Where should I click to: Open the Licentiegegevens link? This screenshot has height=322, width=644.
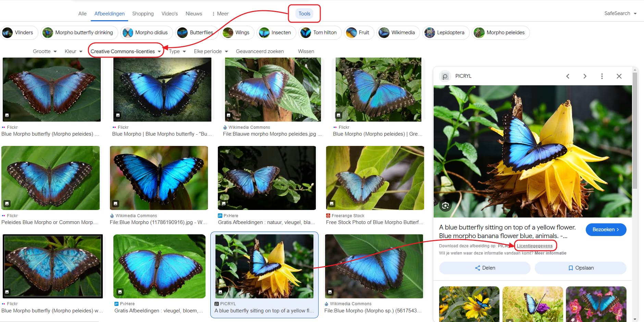[x=535, y=246]
